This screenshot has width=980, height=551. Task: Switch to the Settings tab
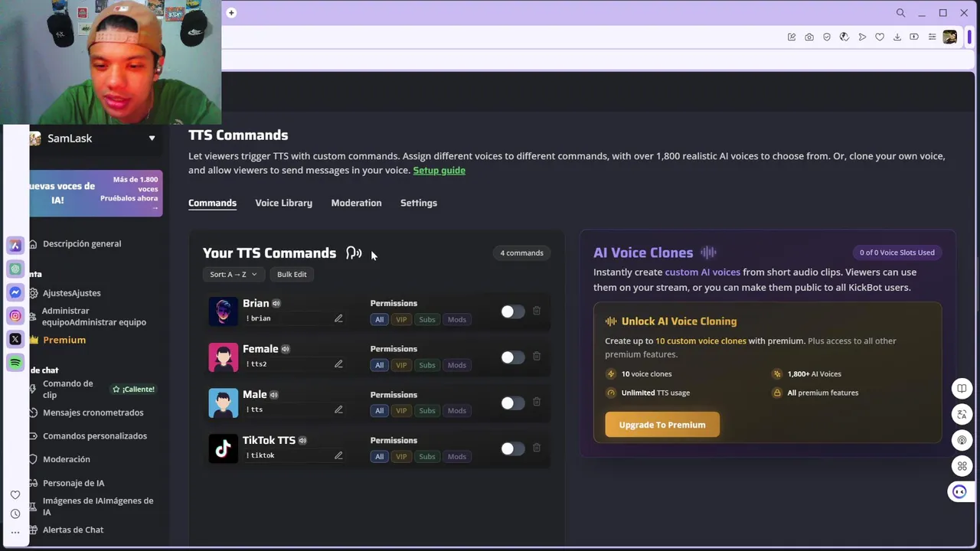(x=419, y=203)
